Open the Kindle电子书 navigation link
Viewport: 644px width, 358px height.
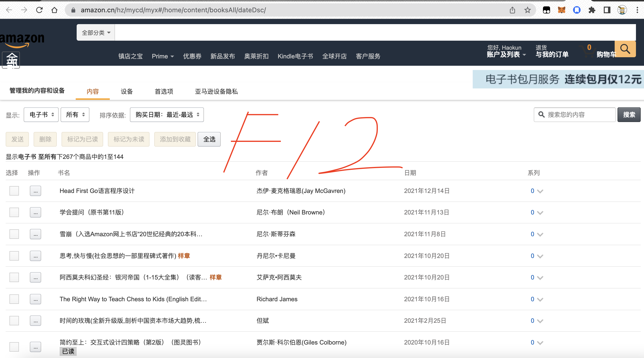(x=295, y=56)
